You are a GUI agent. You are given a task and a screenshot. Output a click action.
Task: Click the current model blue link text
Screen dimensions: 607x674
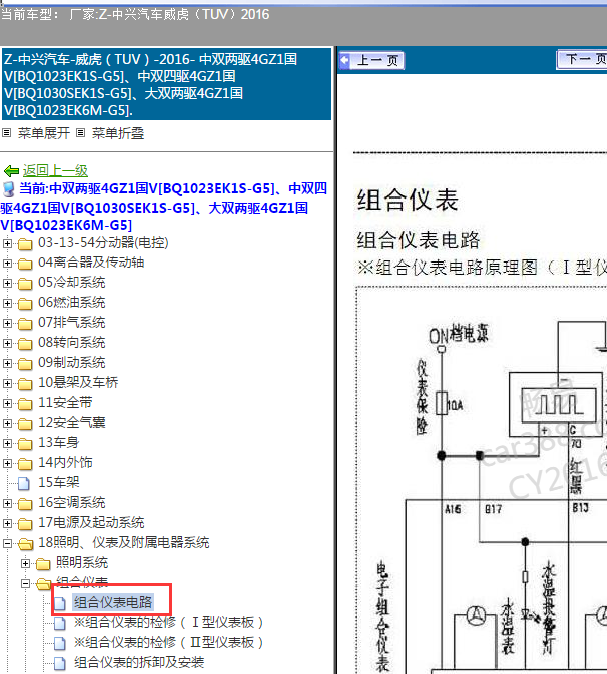click(164, 207)
